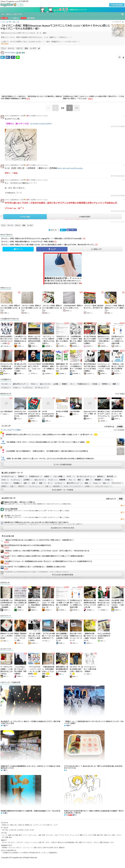Click the previous page arrow in pagination
The image size is (125, 868).
[55, 108]
